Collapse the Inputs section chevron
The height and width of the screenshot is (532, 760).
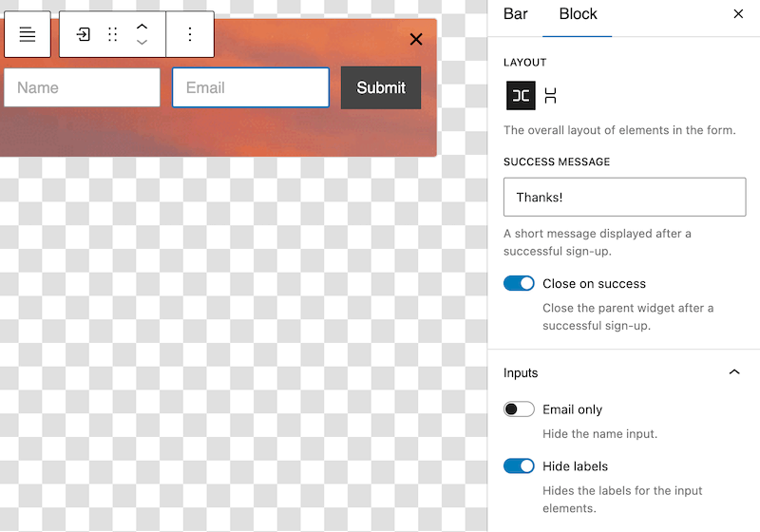(734, 372)
